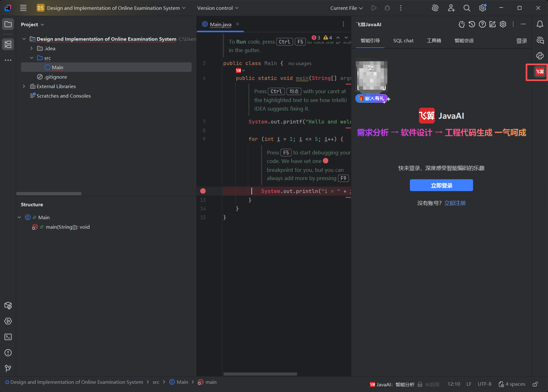This screenshot has width=548, height=392.
Task: Open the AI chat tool window icon
Action: tap(540, 40)
